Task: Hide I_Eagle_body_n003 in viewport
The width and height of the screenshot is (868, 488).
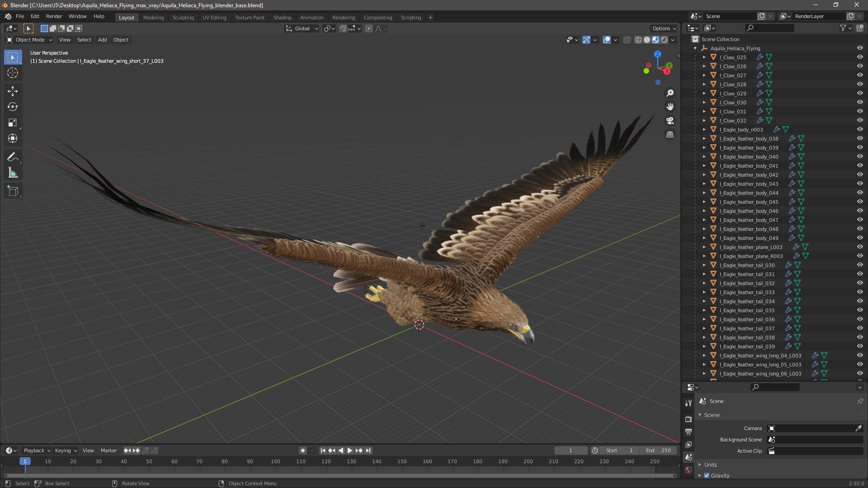Action: [860, 130]
